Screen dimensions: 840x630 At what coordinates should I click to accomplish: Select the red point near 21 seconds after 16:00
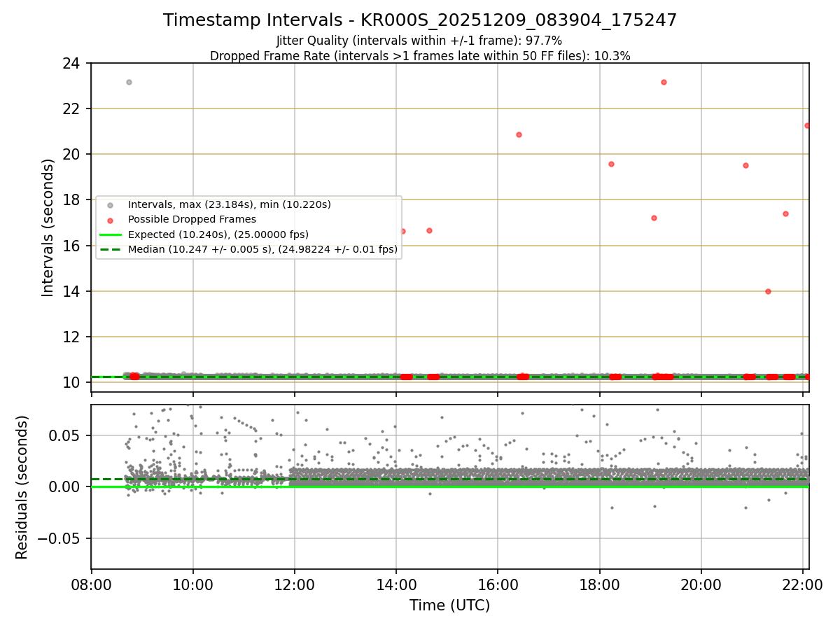(519, 134)
